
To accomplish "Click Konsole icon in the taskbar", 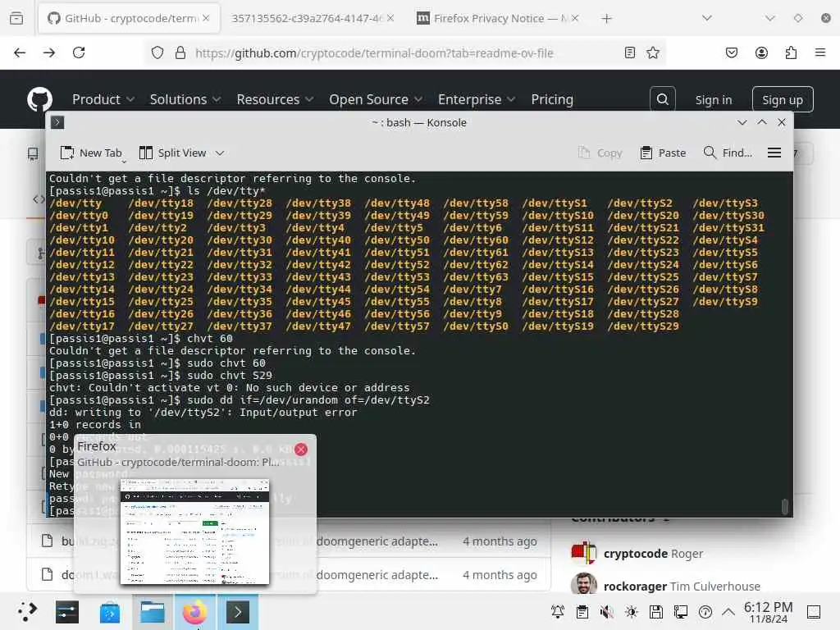I will point(237,612).
